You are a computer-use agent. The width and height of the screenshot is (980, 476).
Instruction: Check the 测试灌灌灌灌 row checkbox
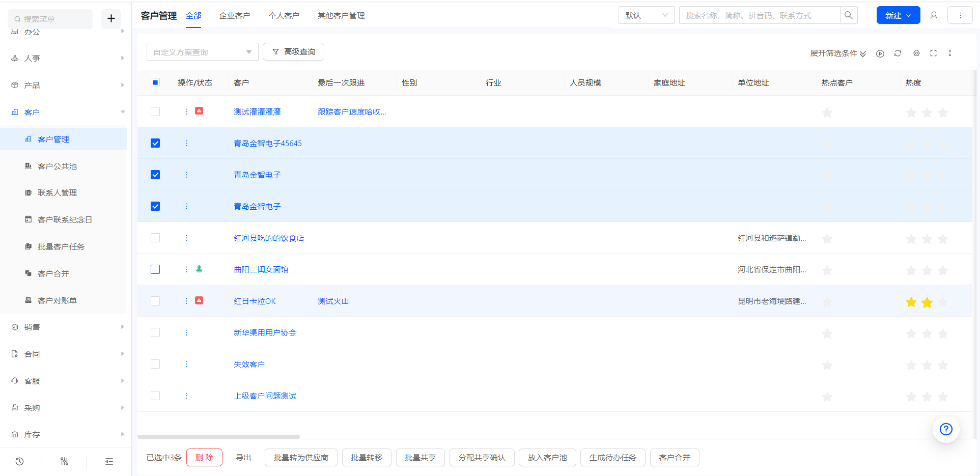pos(155,111)
